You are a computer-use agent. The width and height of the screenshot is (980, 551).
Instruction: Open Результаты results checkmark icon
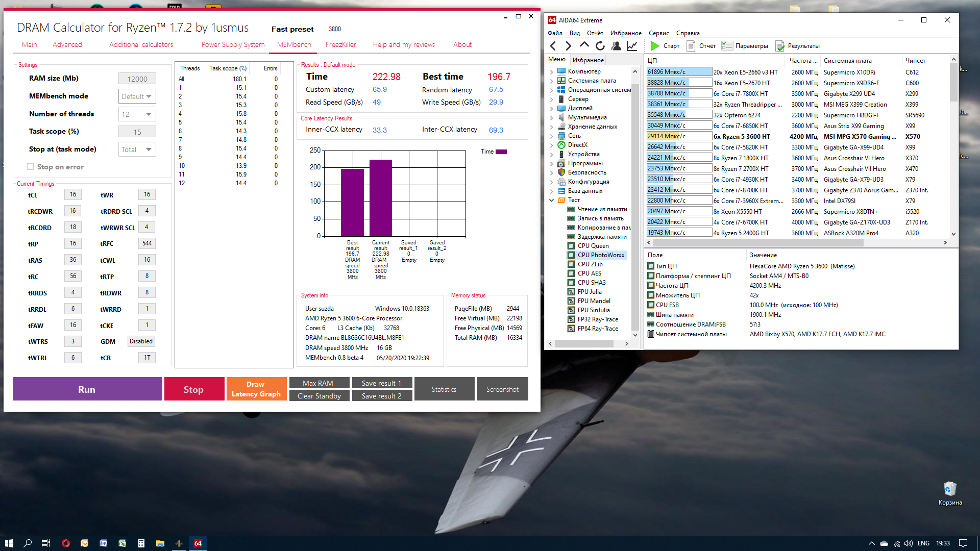pos(780,46)
